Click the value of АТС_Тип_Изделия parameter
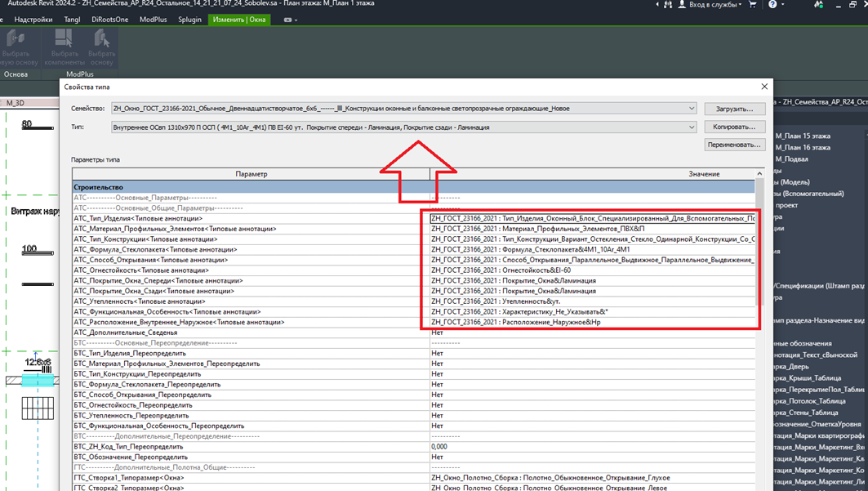Image resolution: width=868 pixels, height=491 pixels. tap(592, 219)
